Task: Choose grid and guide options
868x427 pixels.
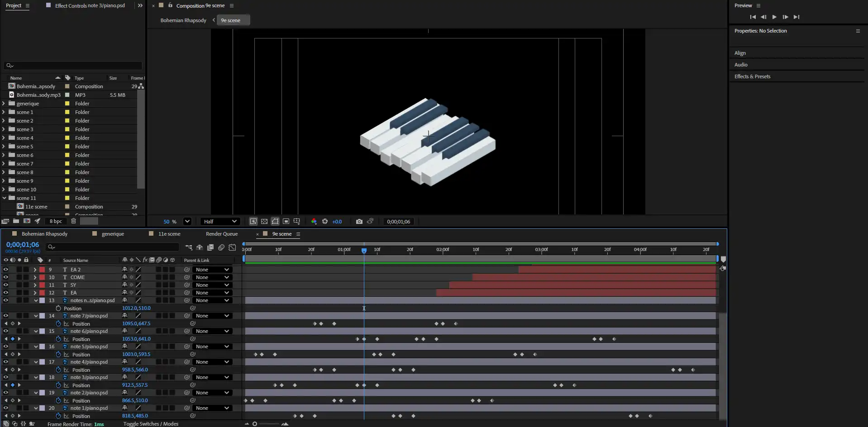Action: tap(297, 221)
